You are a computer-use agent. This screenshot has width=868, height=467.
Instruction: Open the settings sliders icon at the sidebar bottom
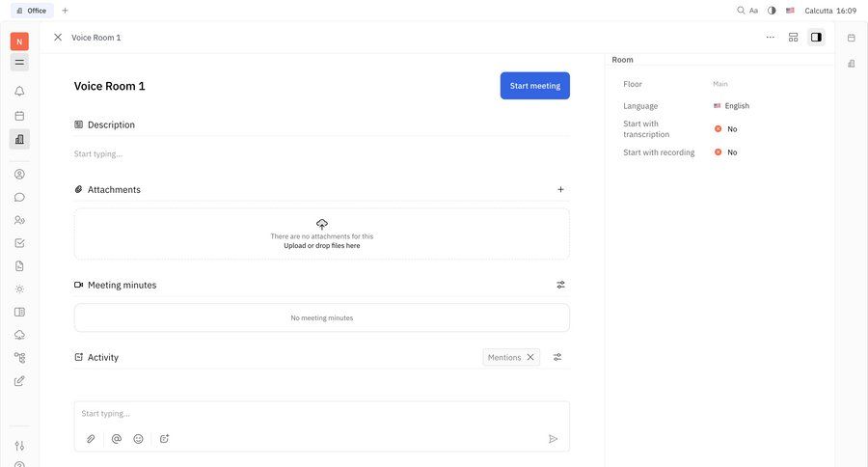(x=19, y=446)
